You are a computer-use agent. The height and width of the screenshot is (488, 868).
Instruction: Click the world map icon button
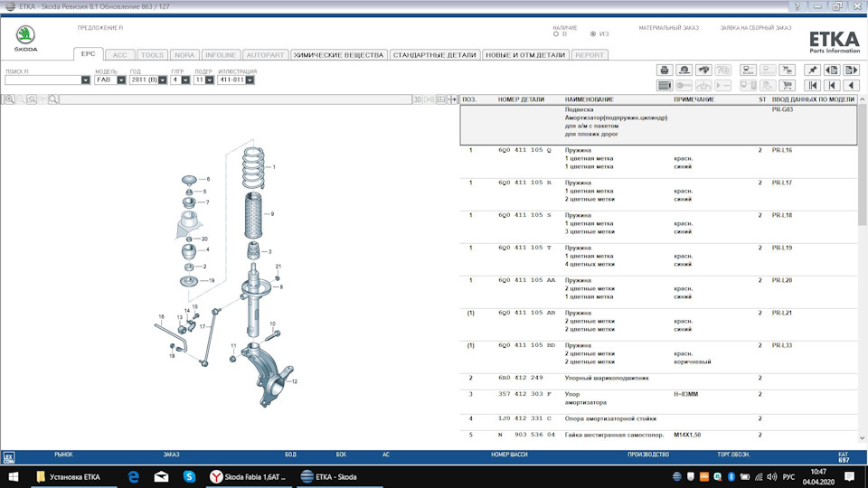tap(703, 70)
